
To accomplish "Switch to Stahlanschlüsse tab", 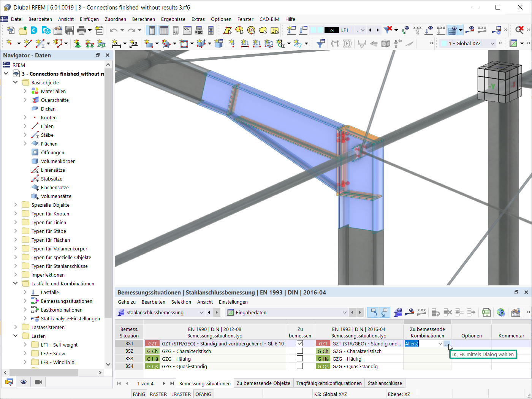I will tap(385, 383).
